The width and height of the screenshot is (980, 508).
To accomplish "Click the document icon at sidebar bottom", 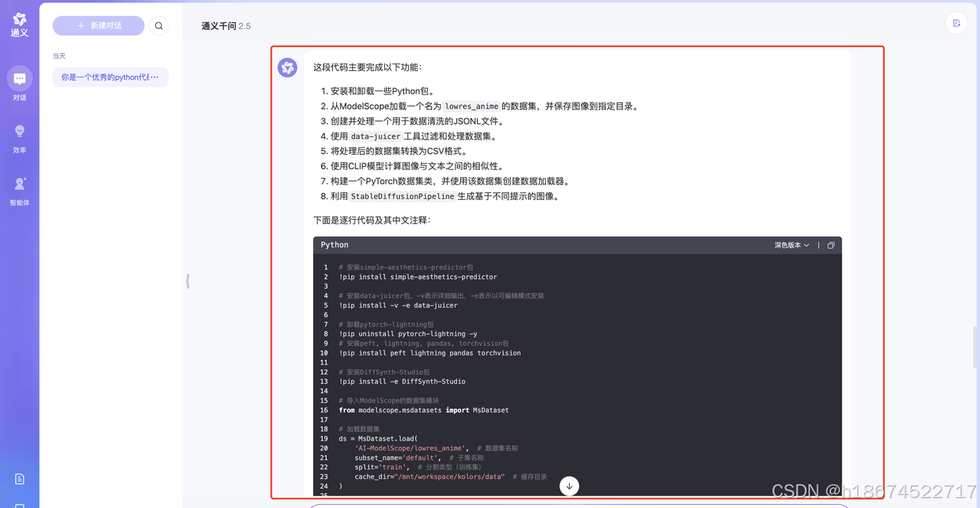I will [20, 479].
